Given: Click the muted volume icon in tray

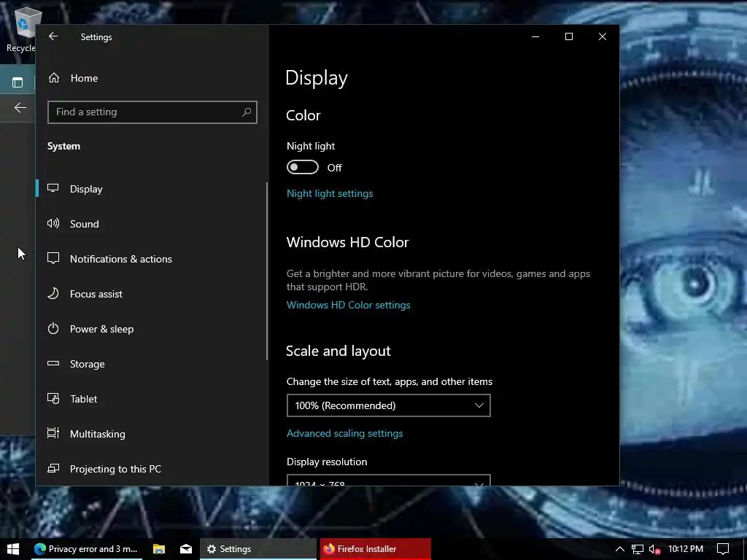Looking at the screenshot, I should 654,549.
